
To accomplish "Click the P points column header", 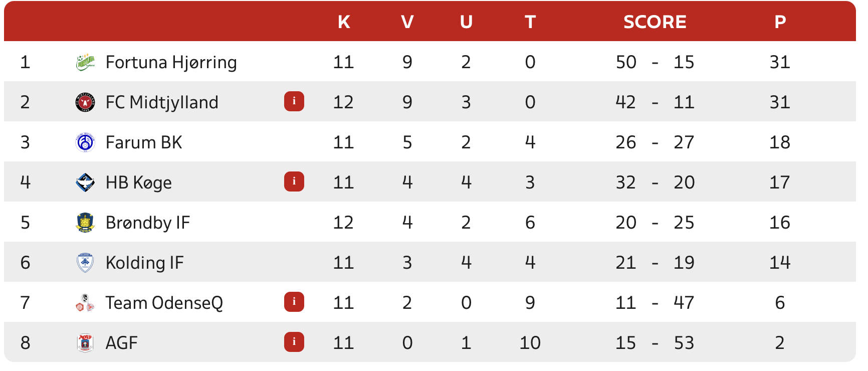I will point(780,22).
